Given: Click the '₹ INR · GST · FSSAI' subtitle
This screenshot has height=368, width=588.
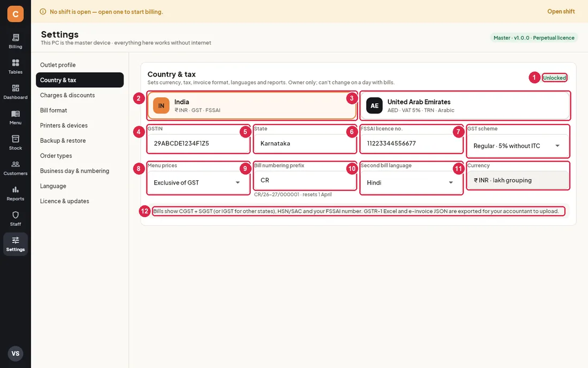Looking at the screenshot, I should tap(197, 110).
